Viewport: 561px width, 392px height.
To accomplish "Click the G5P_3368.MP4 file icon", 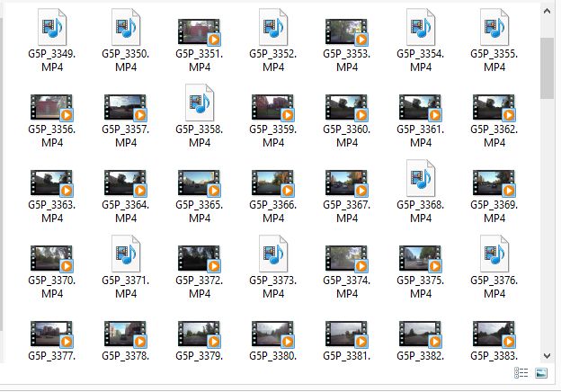I will pyautogui.click(x=420, y=178).
